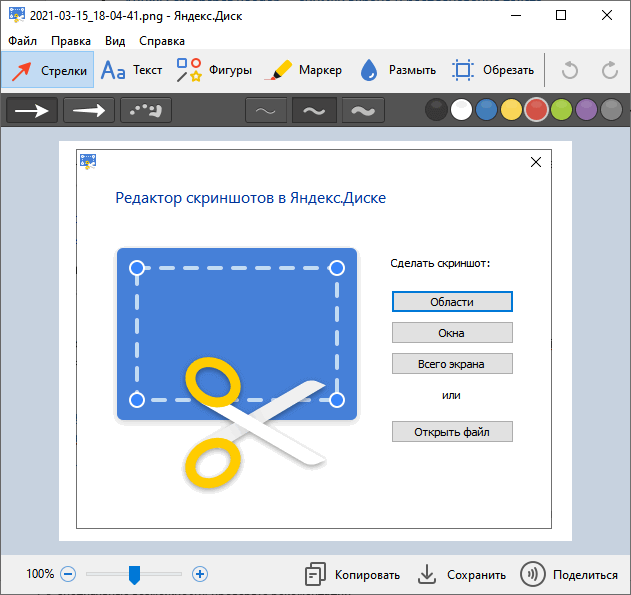Screen dimensions: 631x595
Task: Select the thin line thickness
Action: pyautogui.click(x=266, y=110)
